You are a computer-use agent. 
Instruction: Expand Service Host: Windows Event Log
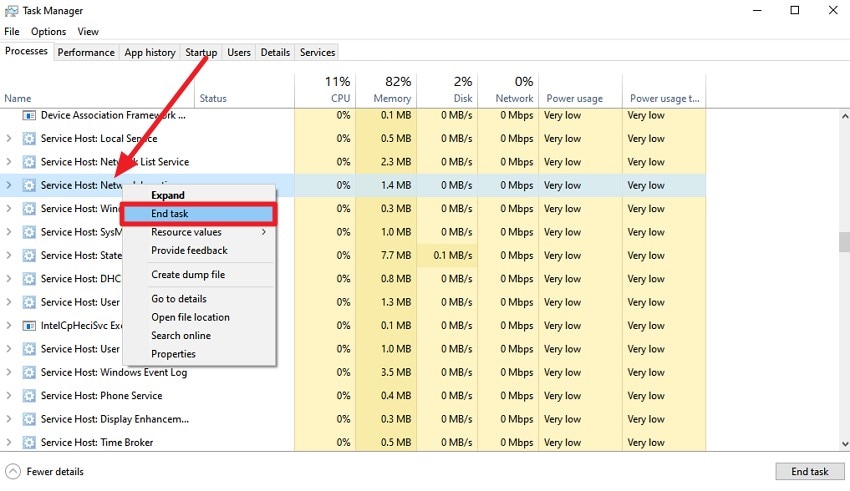pos(9,372)
